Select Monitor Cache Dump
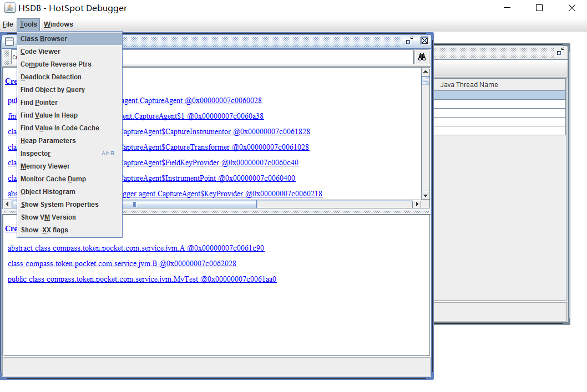Screen dimensions: 587x392 tap(70, 179)
